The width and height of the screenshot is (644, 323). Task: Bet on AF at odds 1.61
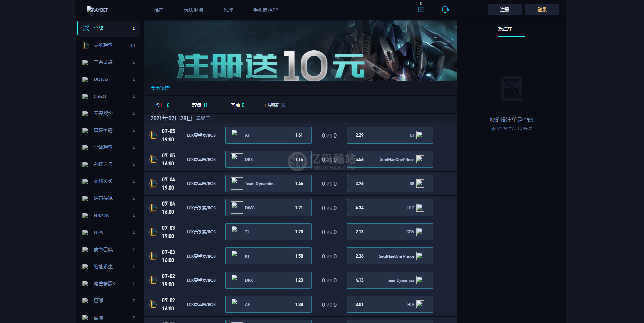(x=268, y=135)
